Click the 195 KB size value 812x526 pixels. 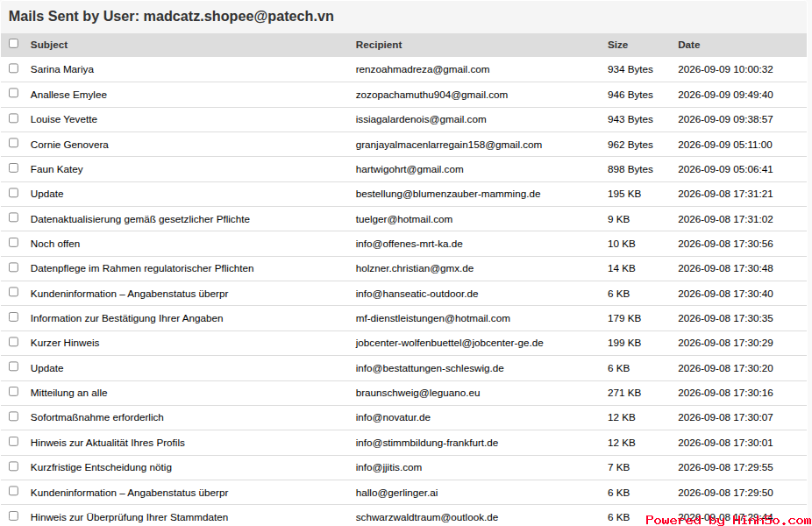tap(624, 194)
